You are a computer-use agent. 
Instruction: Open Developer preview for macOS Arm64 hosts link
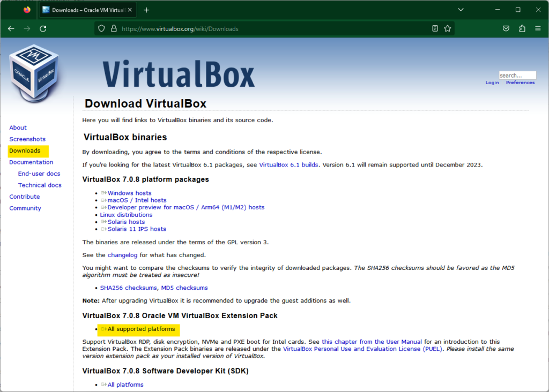186,207
